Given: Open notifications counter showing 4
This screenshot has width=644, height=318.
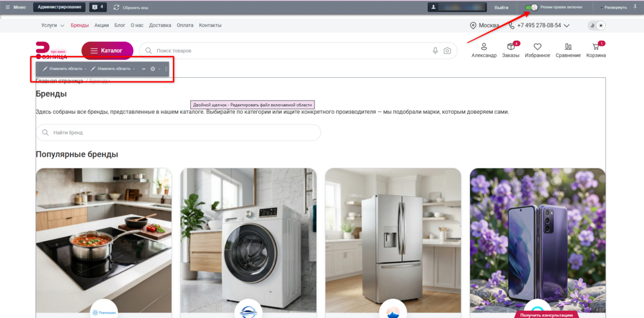Looking at the screenshot, I should [x=98, y=7].
